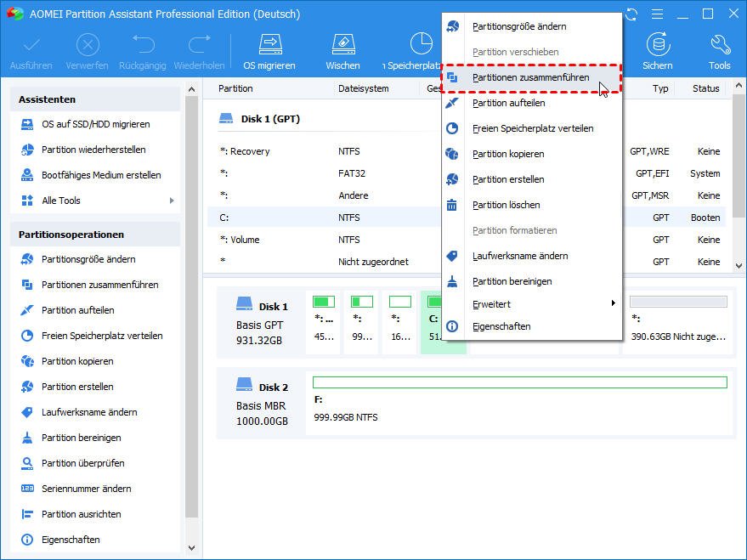The image size is (747, 560).
Task: Select the Nicht zugeordnet row in list
Action: coord(467,262)
